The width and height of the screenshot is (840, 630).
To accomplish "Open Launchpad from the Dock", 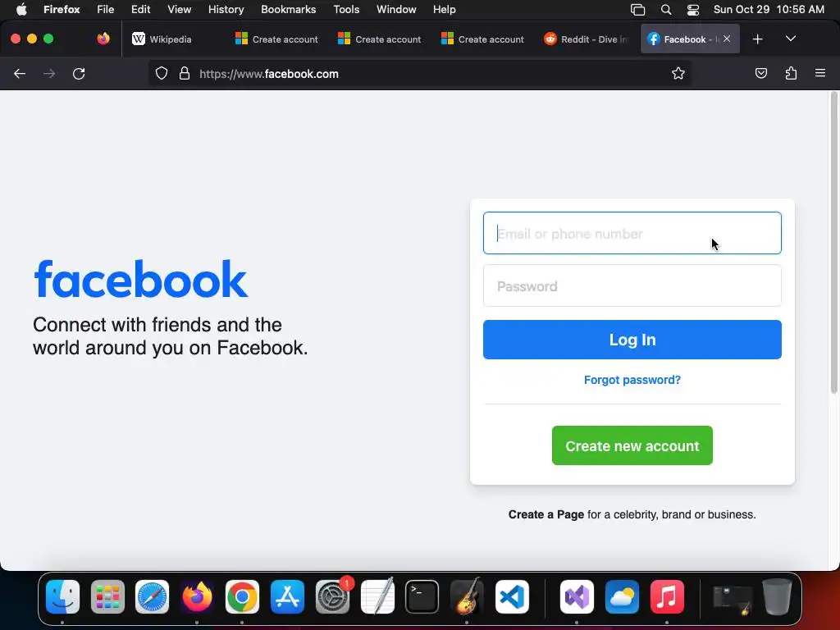I will pos(107,597).
